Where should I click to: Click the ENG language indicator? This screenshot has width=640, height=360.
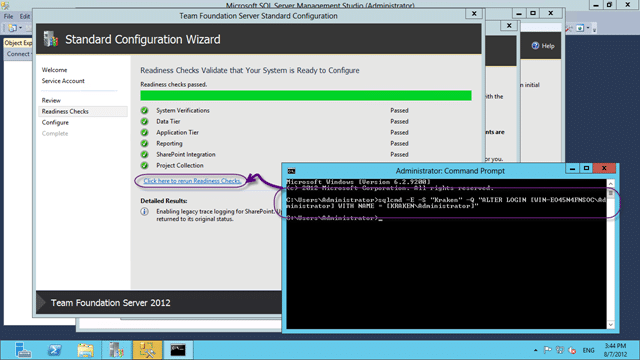[x=588, y=350]
